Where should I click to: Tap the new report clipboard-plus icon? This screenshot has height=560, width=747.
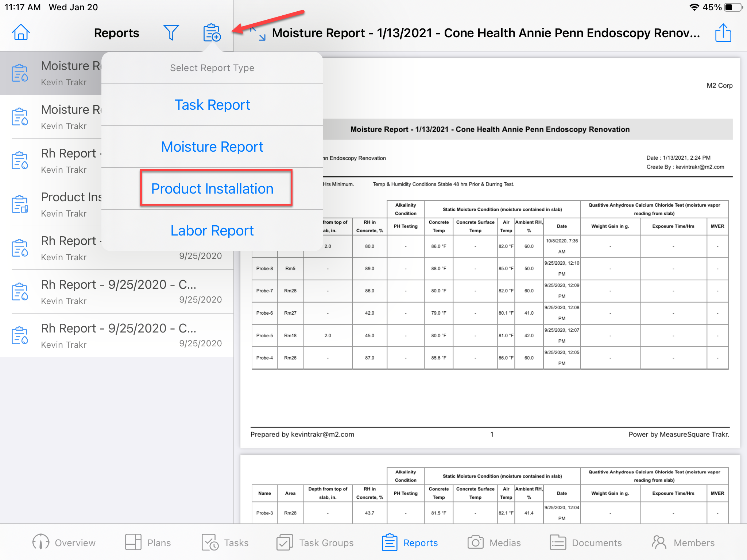click(212, 33)
